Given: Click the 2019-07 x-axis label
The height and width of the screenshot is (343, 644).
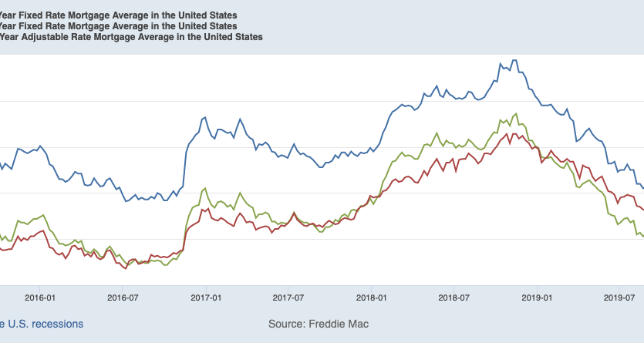Looking at the screenshot, I should pos(619,297).
